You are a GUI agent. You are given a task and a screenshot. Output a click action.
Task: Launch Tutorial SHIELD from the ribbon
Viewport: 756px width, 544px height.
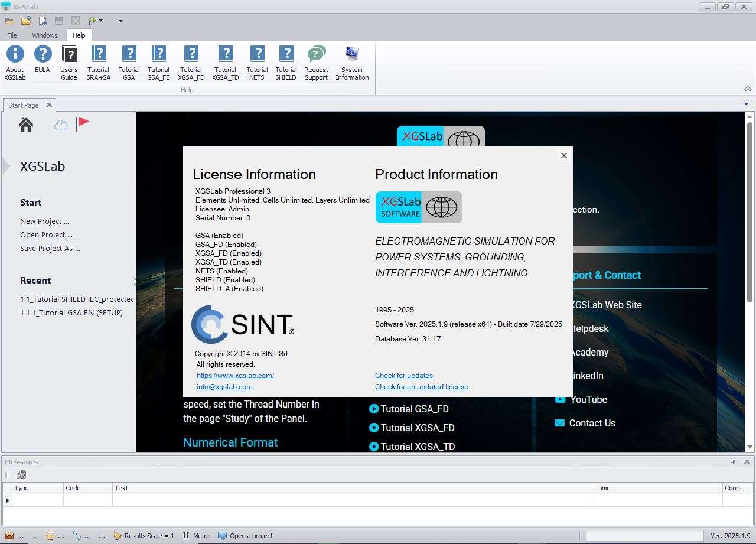point(286,55)
